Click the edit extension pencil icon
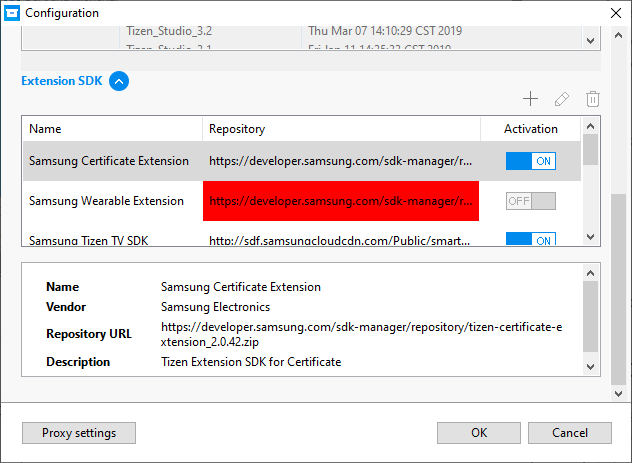 (x=562, y=99)
